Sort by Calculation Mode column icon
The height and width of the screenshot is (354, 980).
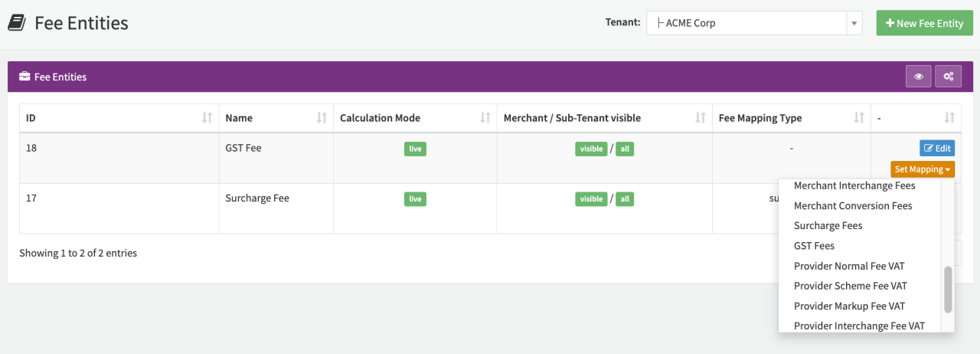pos(485,118)
